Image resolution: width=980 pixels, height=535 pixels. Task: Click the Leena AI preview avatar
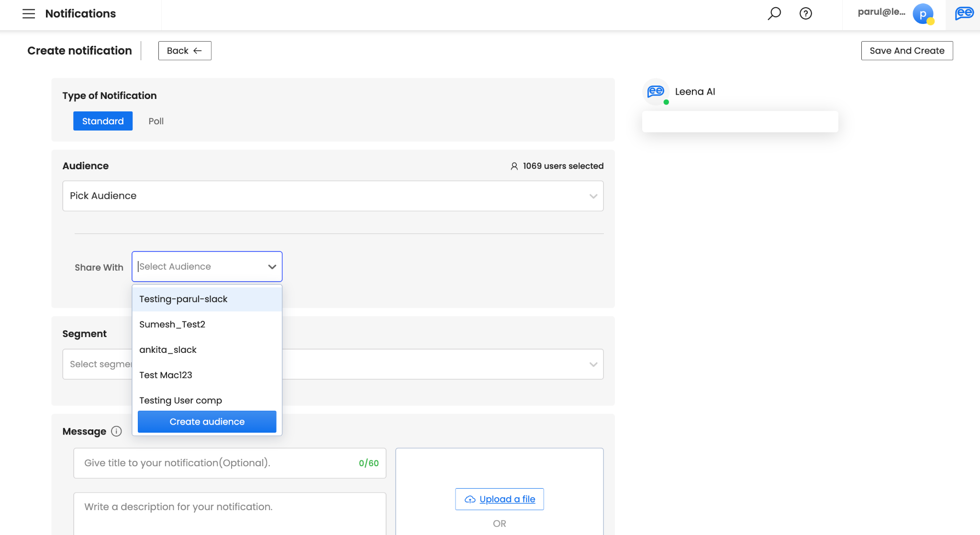(x=656, y=91)
